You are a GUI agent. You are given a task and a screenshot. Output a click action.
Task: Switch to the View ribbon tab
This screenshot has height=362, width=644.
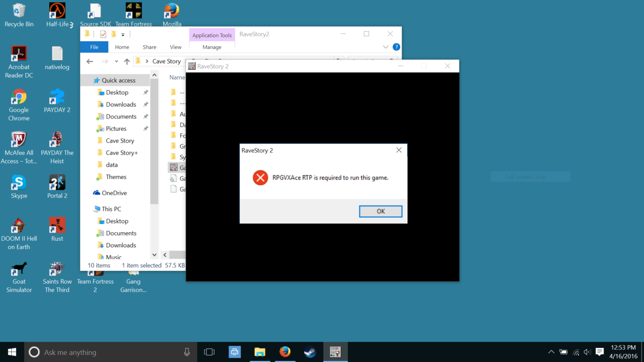[x=175, y=47]
